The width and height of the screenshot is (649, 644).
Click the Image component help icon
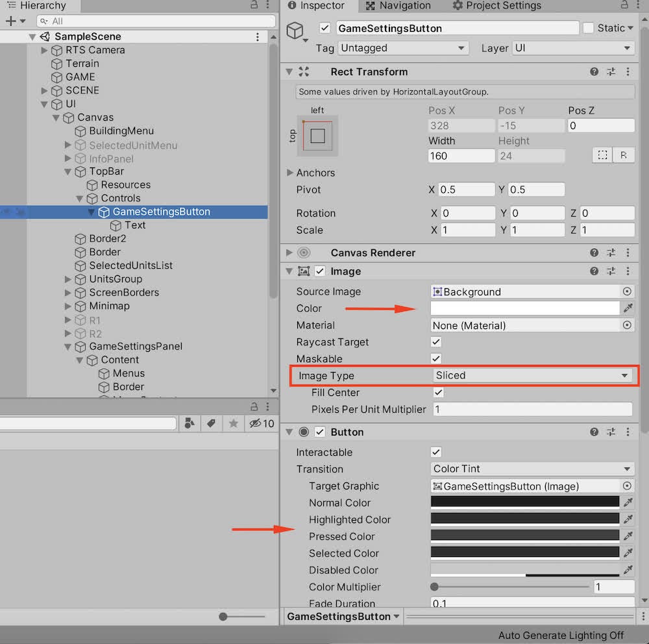click(x=593, y=271)
